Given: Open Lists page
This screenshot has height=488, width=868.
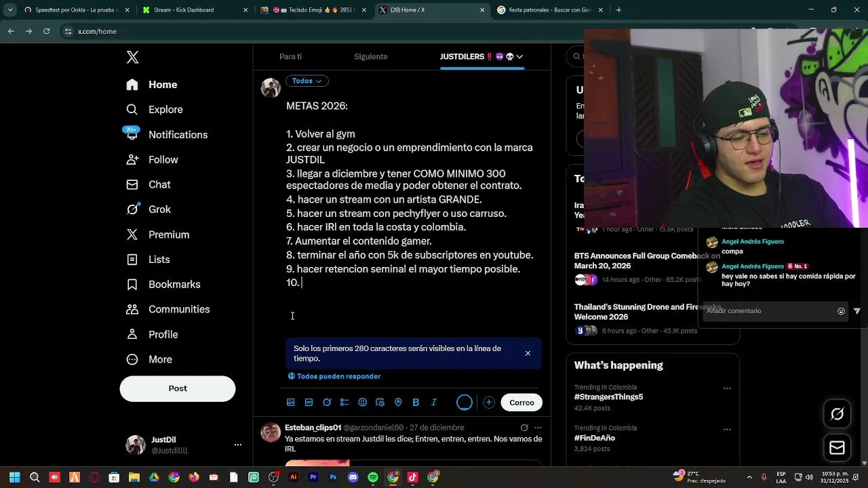Looking at the screenshot, I should point(148,260).
